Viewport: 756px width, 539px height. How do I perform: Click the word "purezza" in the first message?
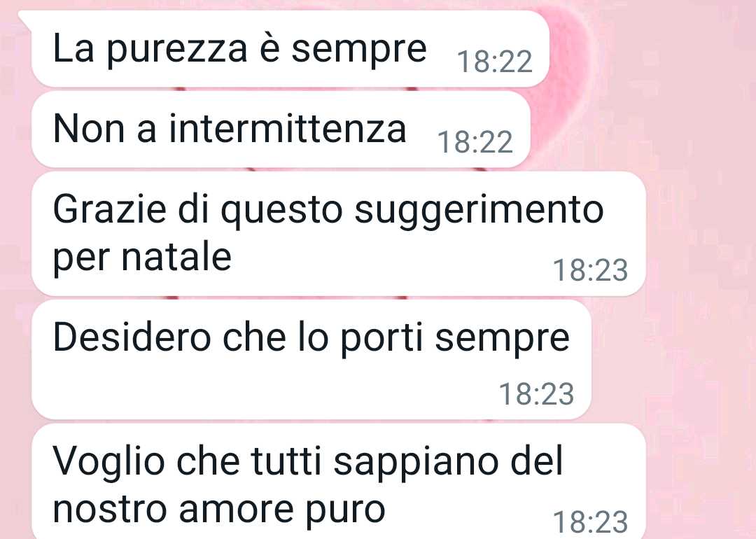coord(177,50)
